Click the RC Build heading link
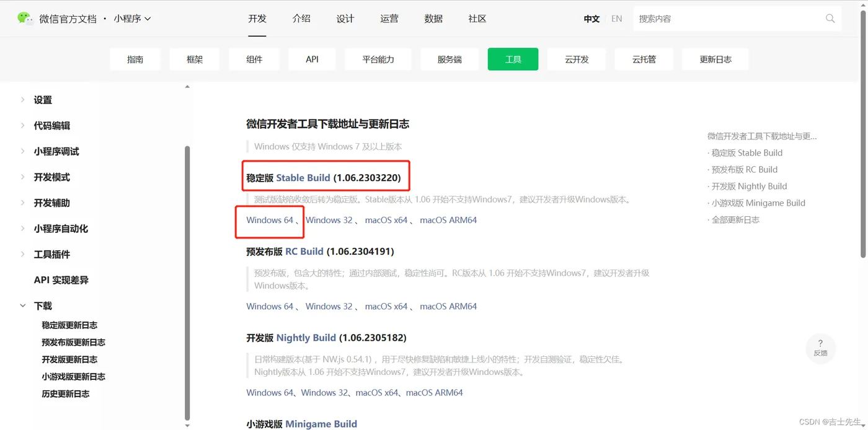This screenshot has height=430, width=868. click(x=304, y=252)
